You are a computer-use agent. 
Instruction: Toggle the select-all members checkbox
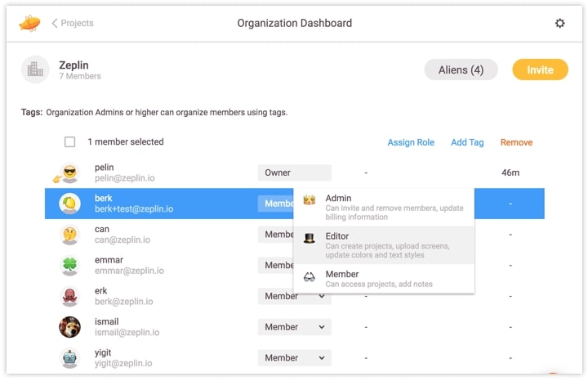click(69, 142)
